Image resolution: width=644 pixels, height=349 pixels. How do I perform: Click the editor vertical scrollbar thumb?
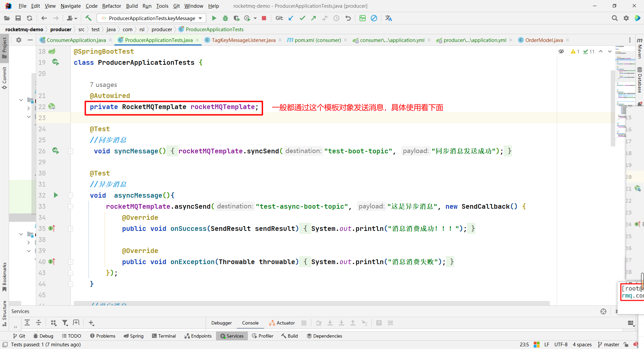[613, 109]
